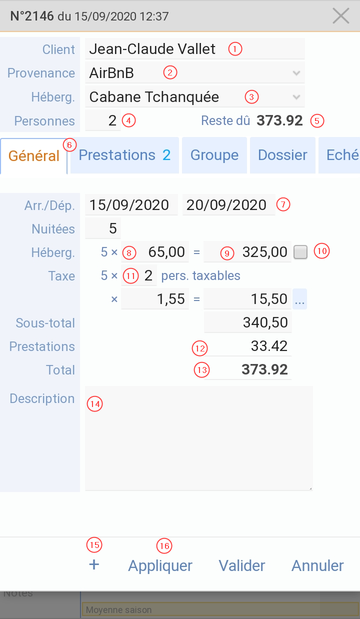The width and height of the screenshot is (360, 619).
Task: Click the Nuitées number field
Action: click(x=103, y=229)
